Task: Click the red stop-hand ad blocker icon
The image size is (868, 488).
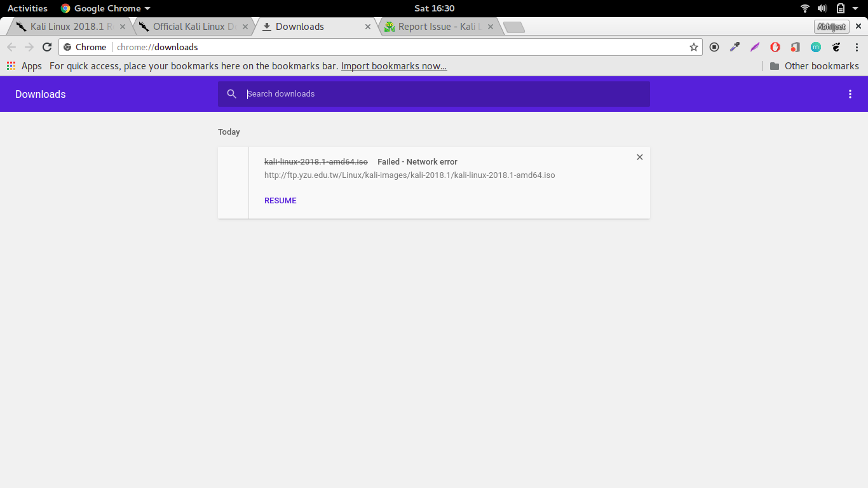Action: tap(775, 47)
